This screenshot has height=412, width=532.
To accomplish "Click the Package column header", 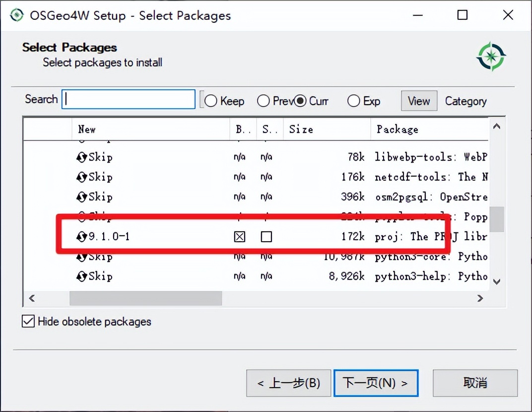I will [x=430, y=129].
